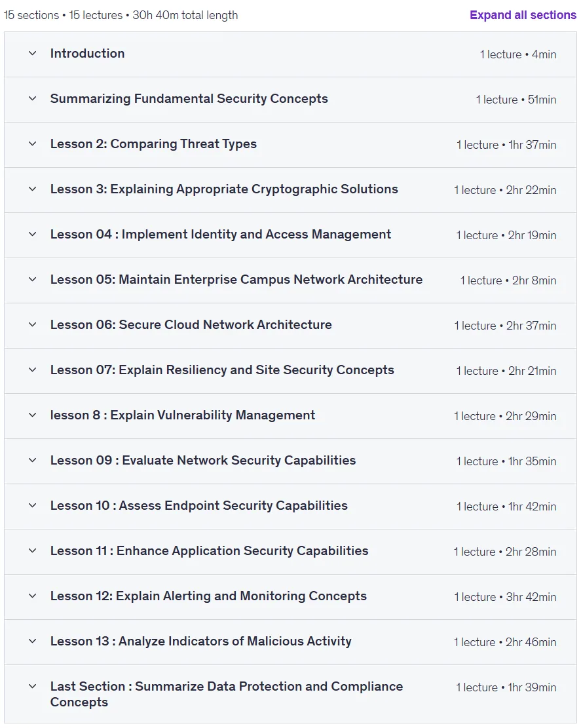This screenshot has height=728, width=581.
Task: Click chevron for Lesson 07 Resiliency section
Action: 33,370
